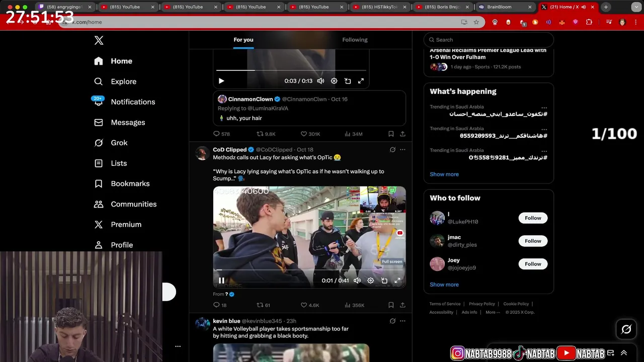Go to Home in sidebar
This screenshot has height=362, width=644.
click(113, 61)
